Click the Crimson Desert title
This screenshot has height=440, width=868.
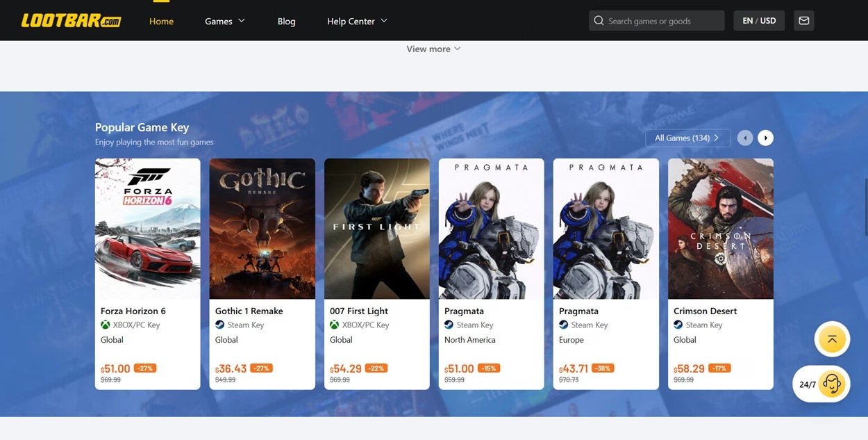(x=706, y=311)
